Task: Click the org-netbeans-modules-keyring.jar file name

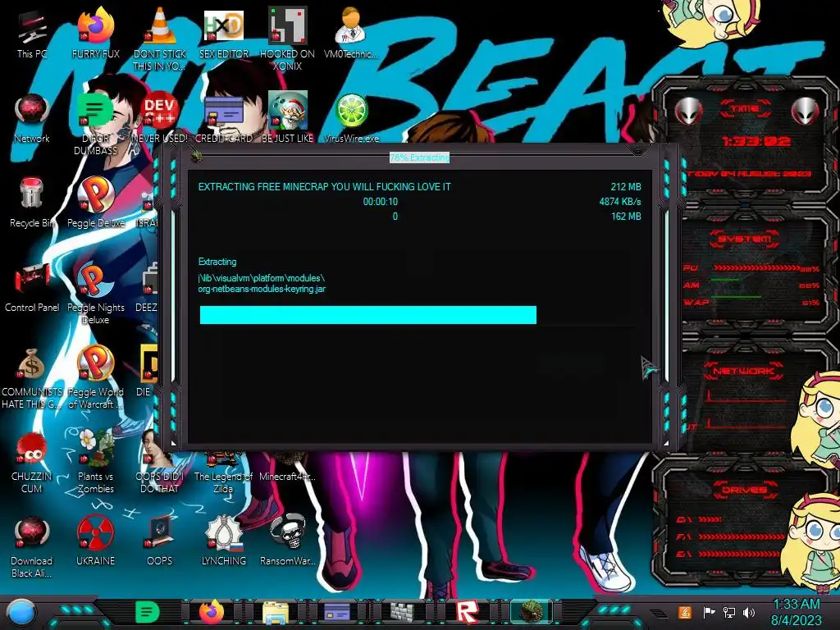Action: coord(262,289)
